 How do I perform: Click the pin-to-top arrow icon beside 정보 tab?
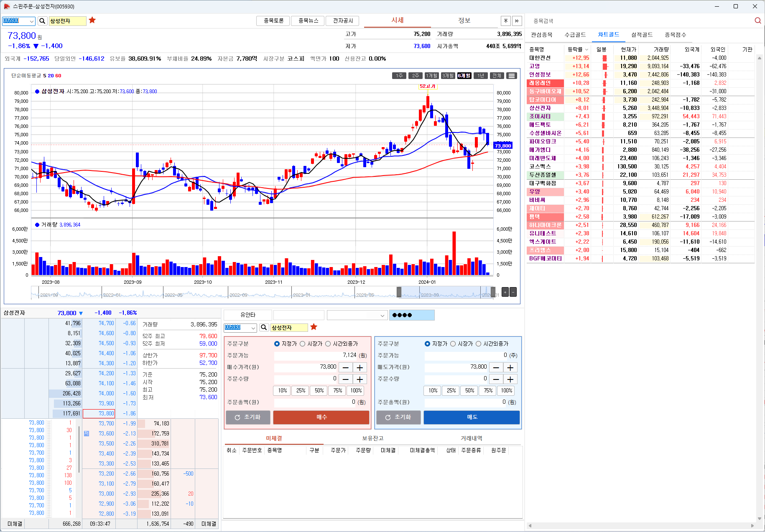tap(505, 21)
